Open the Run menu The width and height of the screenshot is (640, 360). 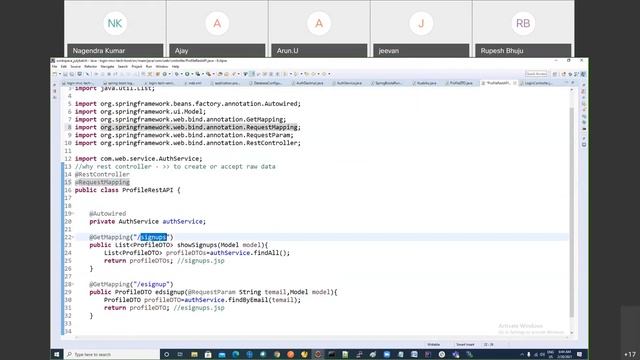[x=149, y=67]
